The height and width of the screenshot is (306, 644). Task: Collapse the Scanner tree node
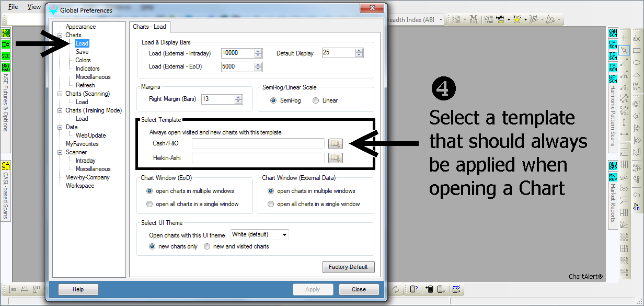coord(61,152)
